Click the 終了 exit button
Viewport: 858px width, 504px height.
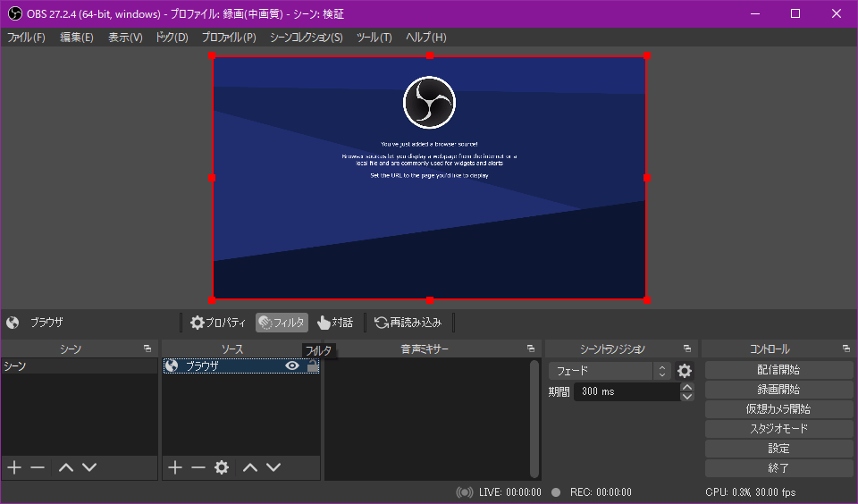pyautogui.click(x=778, y=468)
